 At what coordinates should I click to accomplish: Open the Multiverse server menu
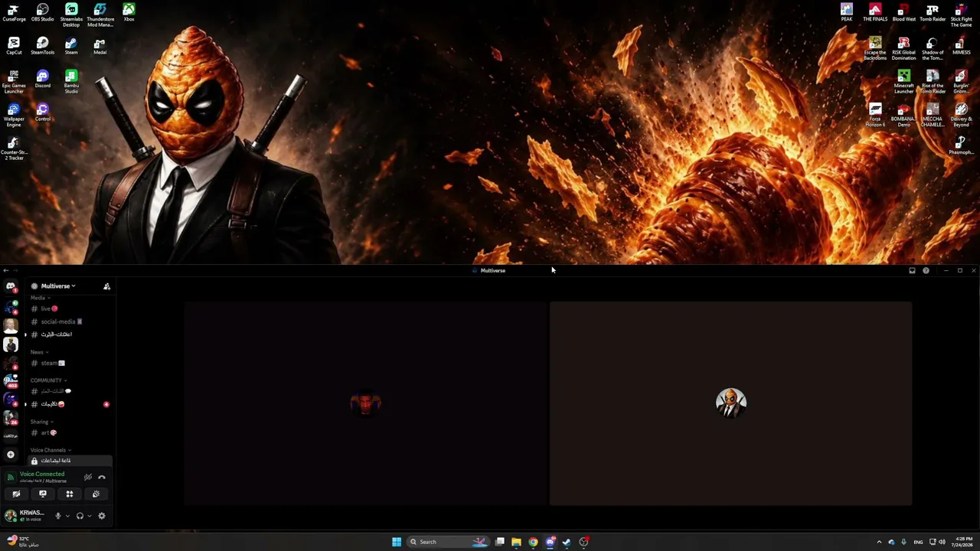[x=57, y=286]
